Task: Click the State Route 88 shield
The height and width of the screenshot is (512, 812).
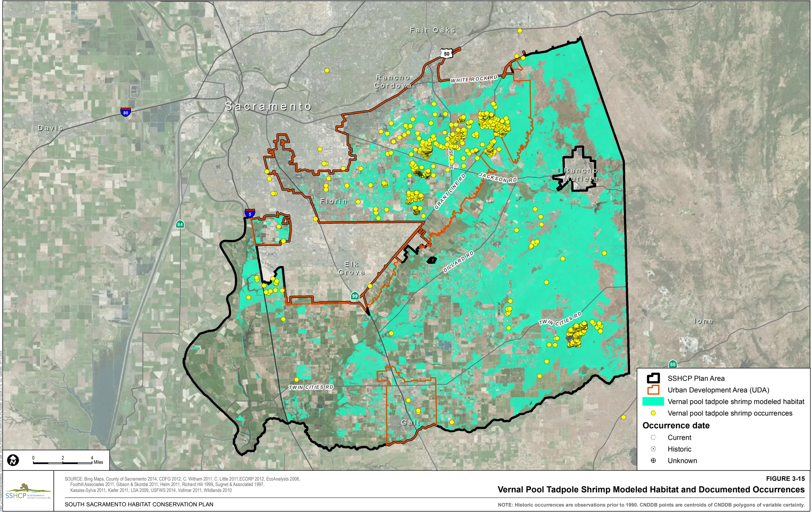Action: click(x=673, y=364)
